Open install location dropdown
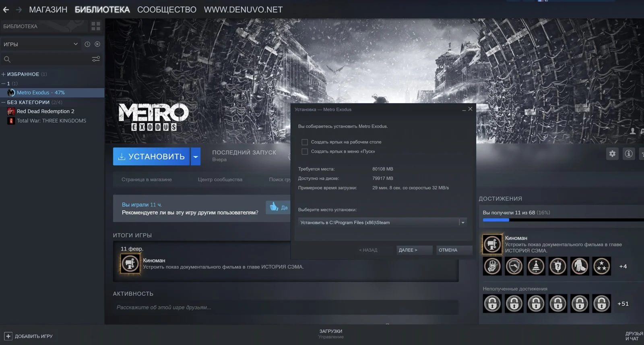 pos(463,222)
